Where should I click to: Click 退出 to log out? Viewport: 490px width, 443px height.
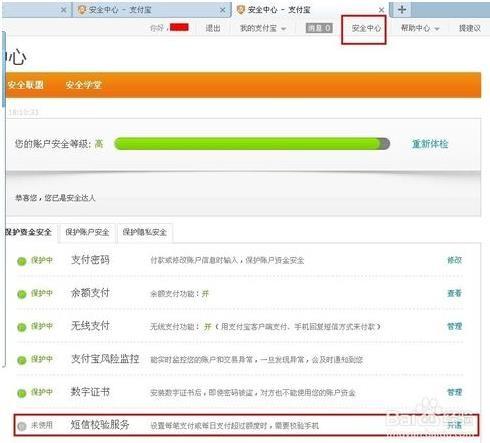[213, 28]
